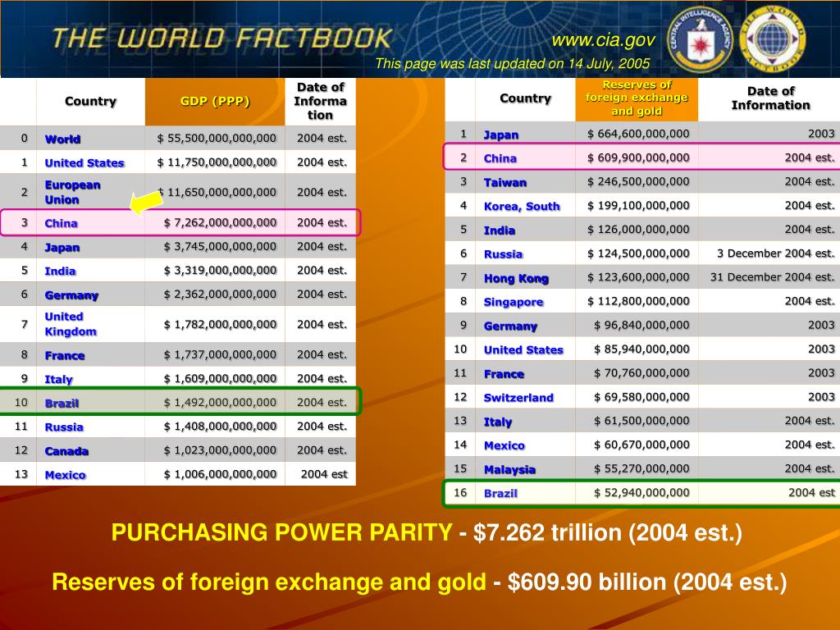
Task: Click the CIA seal logo
Action: [x=701, y=39]
